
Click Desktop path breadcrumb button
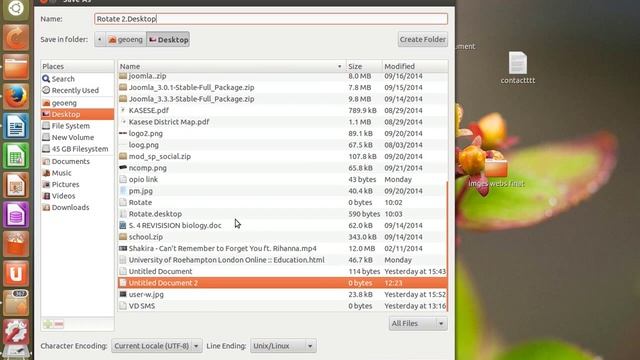(168, 39)
